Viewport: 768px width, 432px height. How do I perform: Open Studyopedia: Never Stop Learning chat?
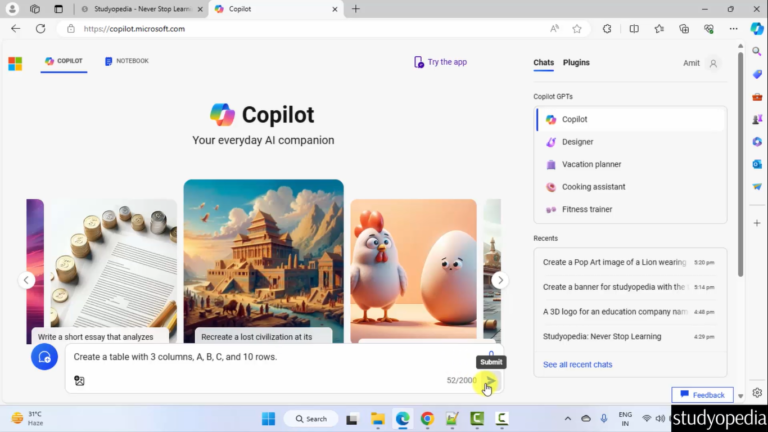coord(630,336)
